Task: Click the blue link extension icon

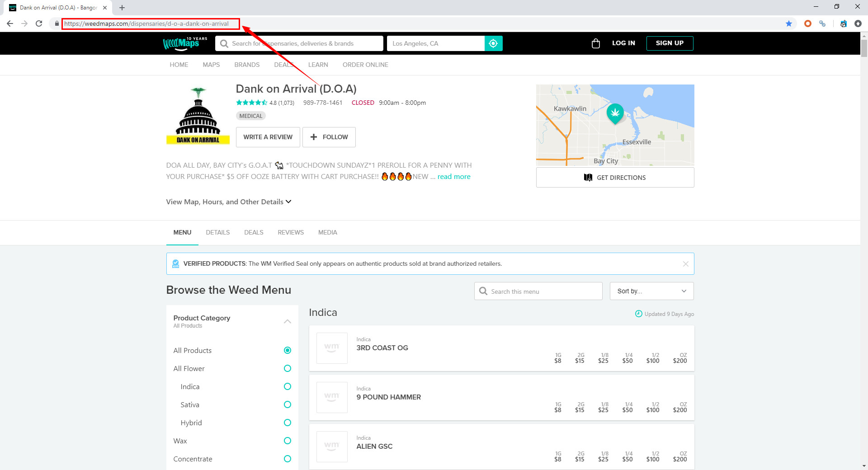Action: (x=822, y=23)
